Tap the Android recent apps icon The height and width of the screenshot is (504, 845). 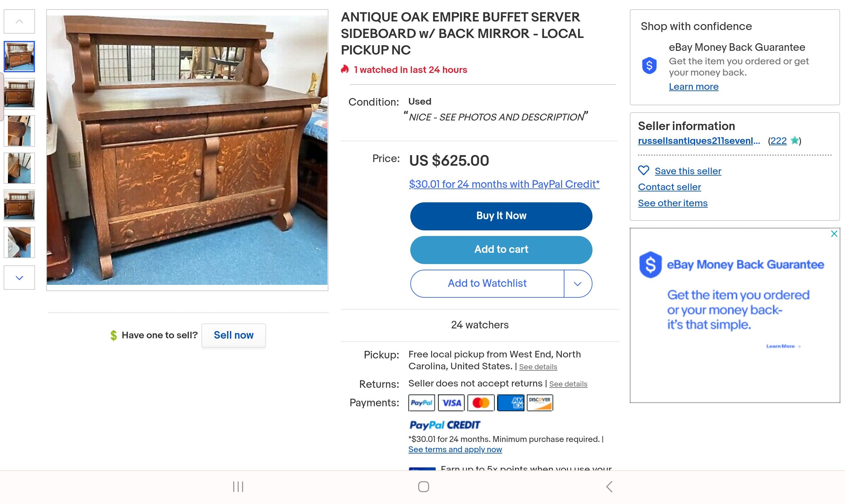(238, 487)
